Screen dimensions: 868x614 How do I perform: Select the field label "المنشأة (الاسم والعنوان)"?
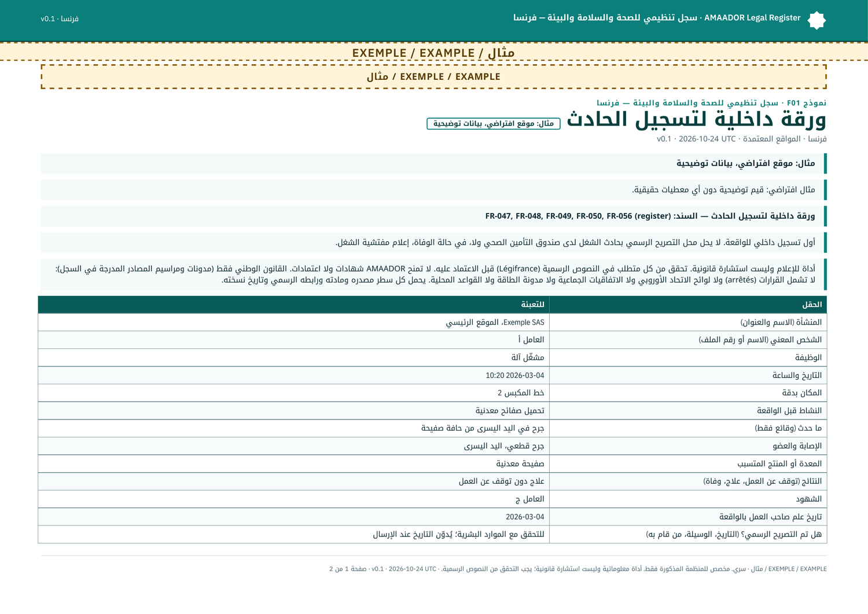(781, 322)
